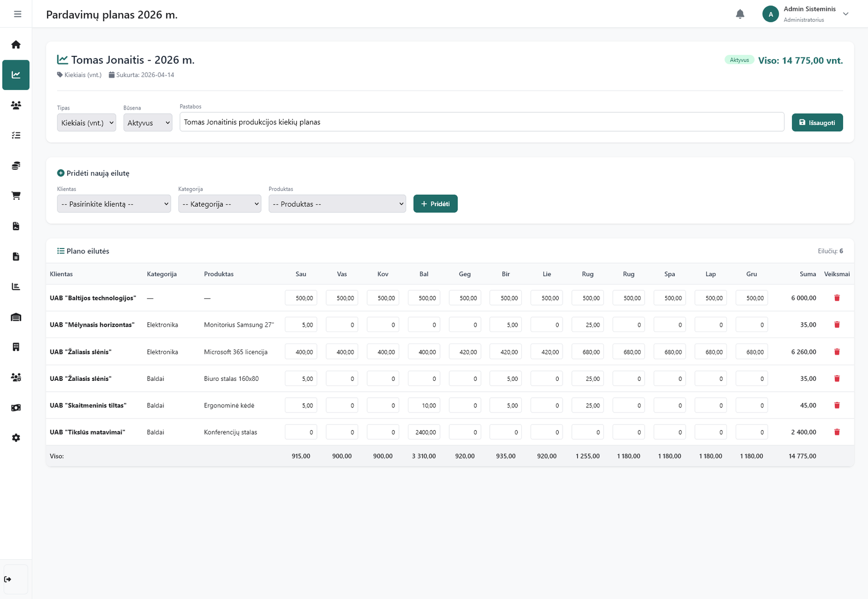This screenshot has width=868, height=599.
Task: Go to home via sidebar house icon
Action: pyautogui.click(x=16, y=44)
